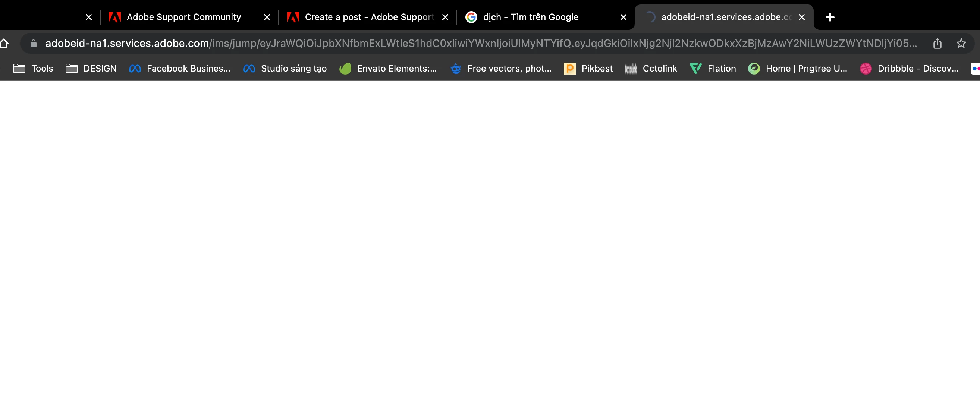
Task: Open the Flation bookmark
Action: coord(713,69)
